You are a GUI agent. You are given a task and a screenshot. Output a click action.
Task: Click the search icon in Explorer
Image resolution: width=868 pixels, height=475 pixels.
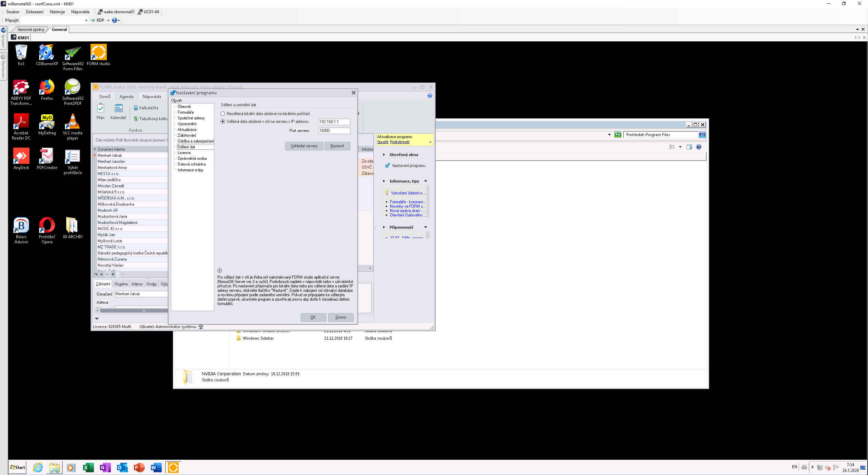coord(702,135)
